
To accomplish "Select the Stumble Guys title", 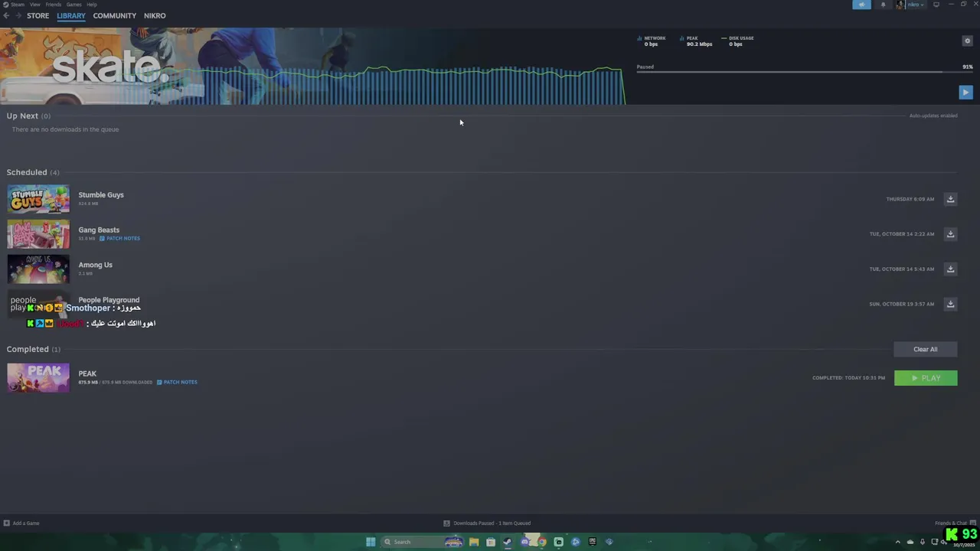I will click(101, 195).
